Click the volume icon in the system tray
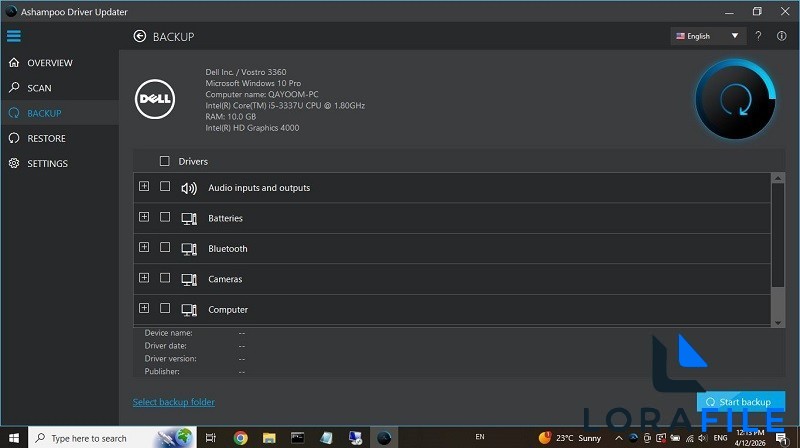The width and height of the screenshot is (800, 448). [703, 438]
